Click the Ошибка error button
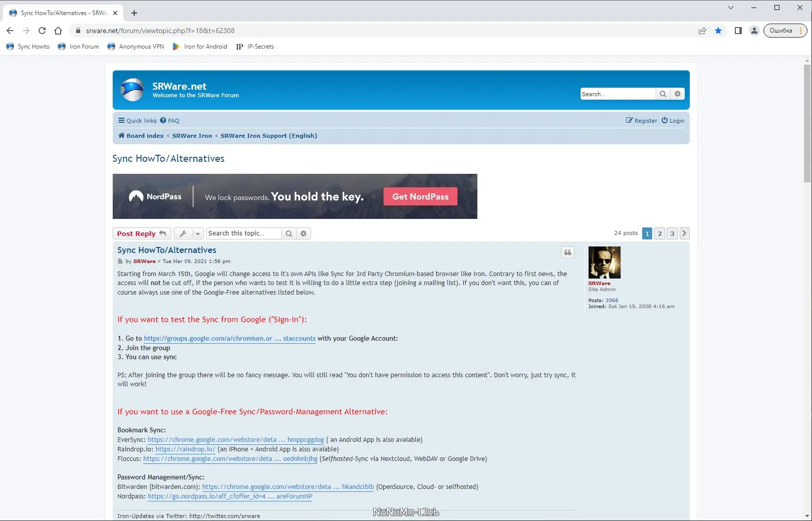This screenshot has height=521, width=812. [x=785, y=31]
